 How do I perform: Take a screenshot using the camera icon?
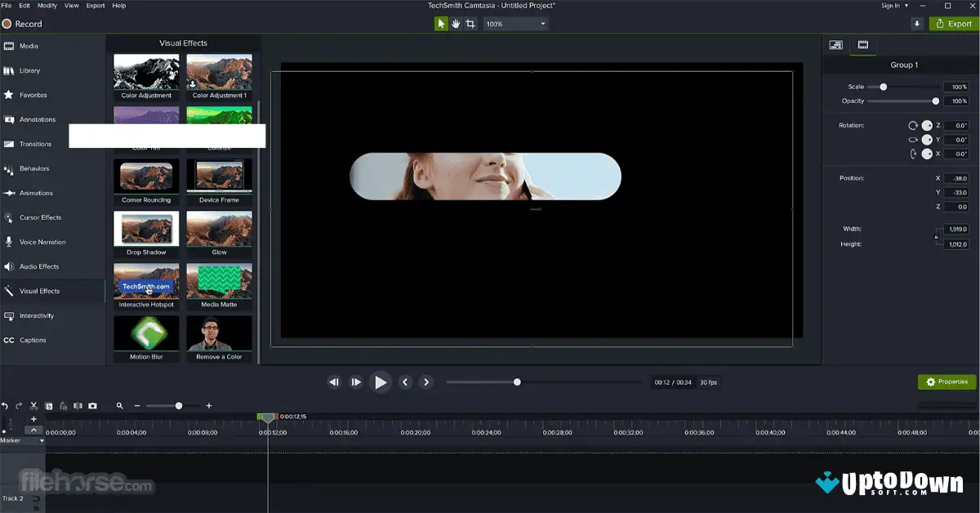coord(92,405)
